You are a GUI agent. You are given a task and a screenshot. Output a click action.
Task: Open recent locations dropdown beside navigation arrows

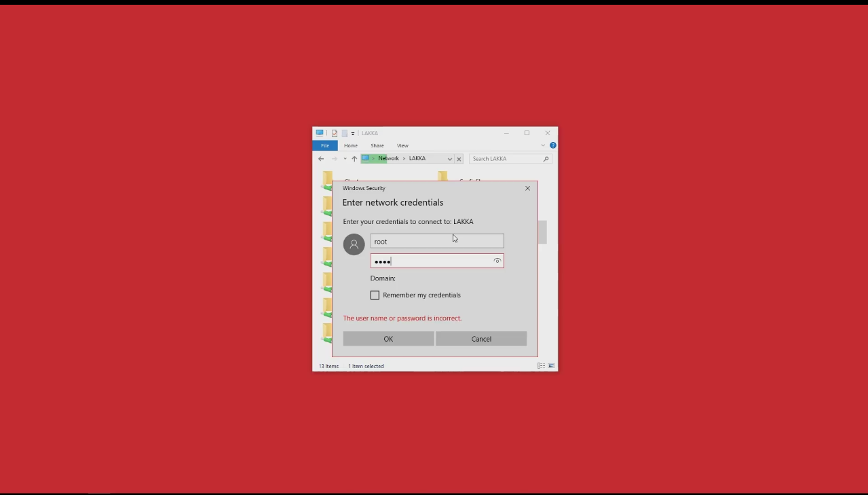(344, 158)
